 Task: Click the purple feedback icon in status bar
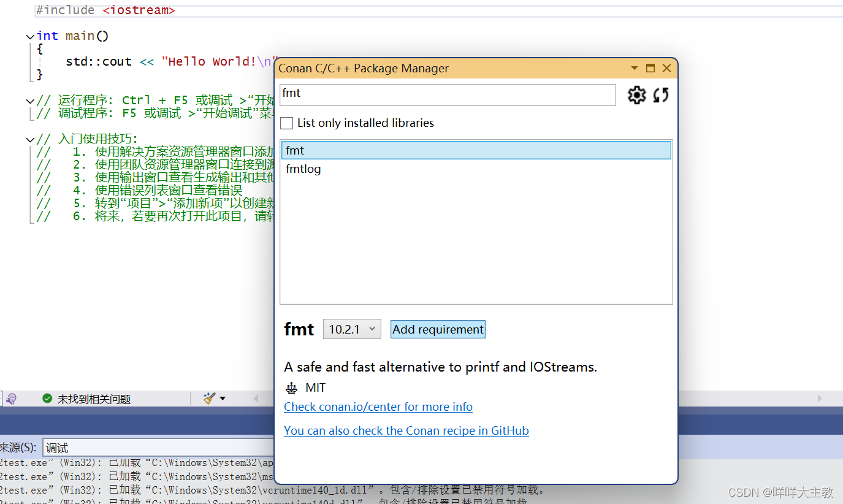click(11, 399)
